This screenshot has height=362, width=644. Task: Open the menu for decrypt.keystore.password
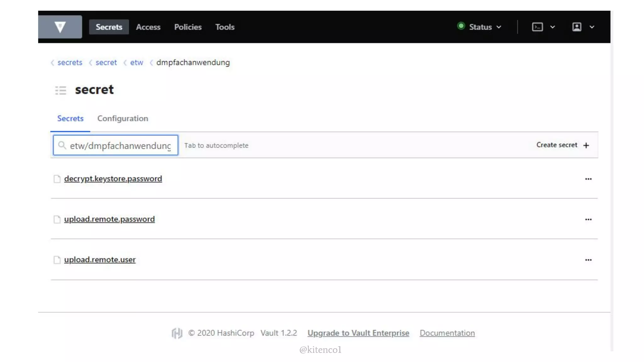click(x=588, y=179)
